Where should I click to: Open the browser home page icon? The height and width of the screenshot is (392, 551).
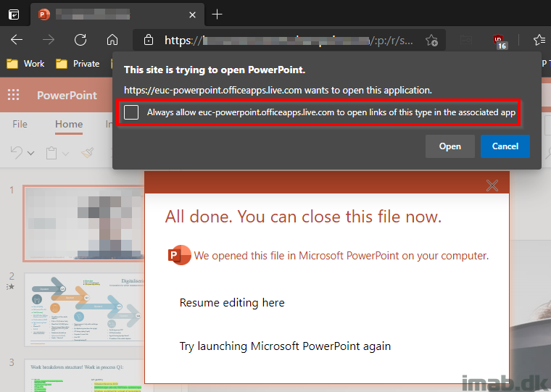pos(112,40)
